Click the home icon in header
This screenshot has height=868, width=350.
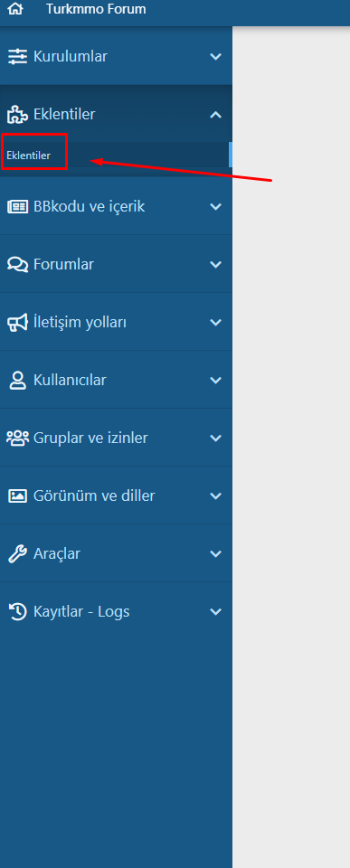[x=16, y=9]
